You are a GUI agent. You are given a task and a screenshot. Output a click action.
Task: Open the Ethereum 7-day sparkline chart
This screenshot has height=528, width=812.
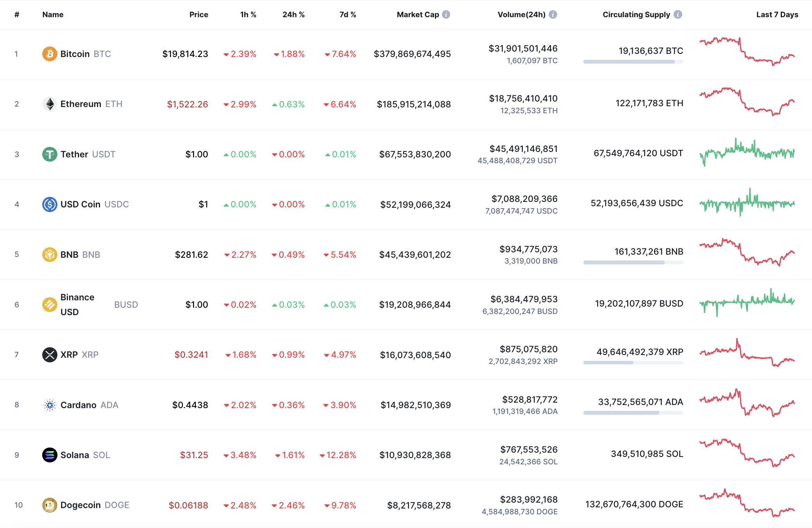(747, 102)
